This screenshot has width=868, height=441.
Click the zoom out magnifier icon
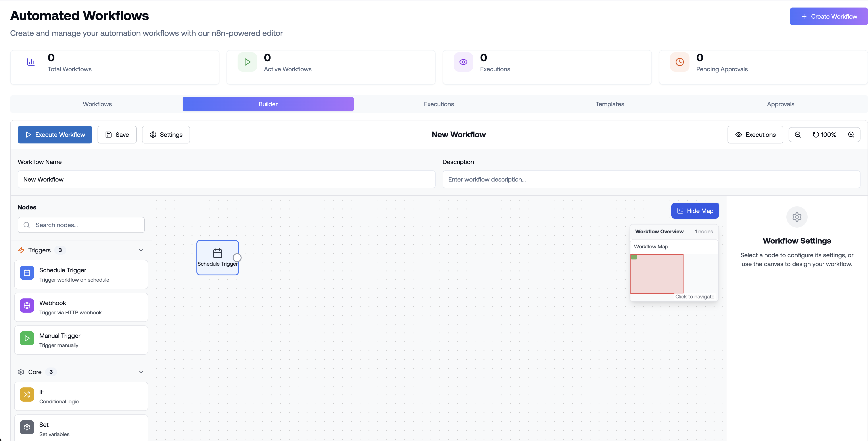tap(798, 135)
